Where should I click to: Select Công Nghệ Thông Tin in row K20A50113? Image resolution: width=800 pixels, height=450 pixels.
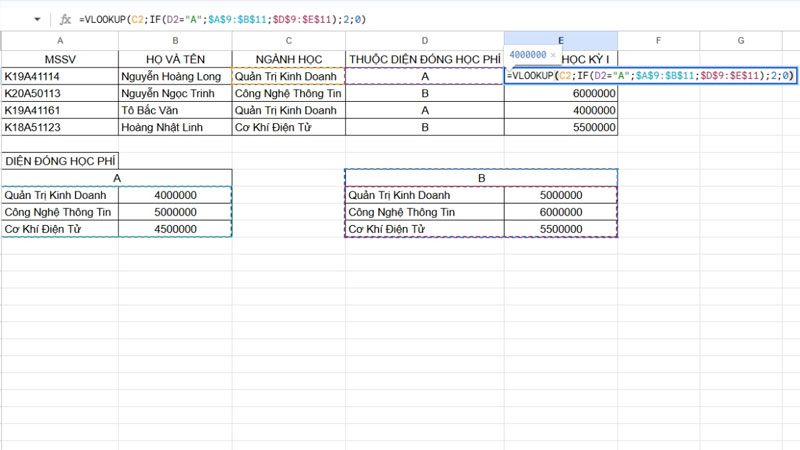coord(288,93)
